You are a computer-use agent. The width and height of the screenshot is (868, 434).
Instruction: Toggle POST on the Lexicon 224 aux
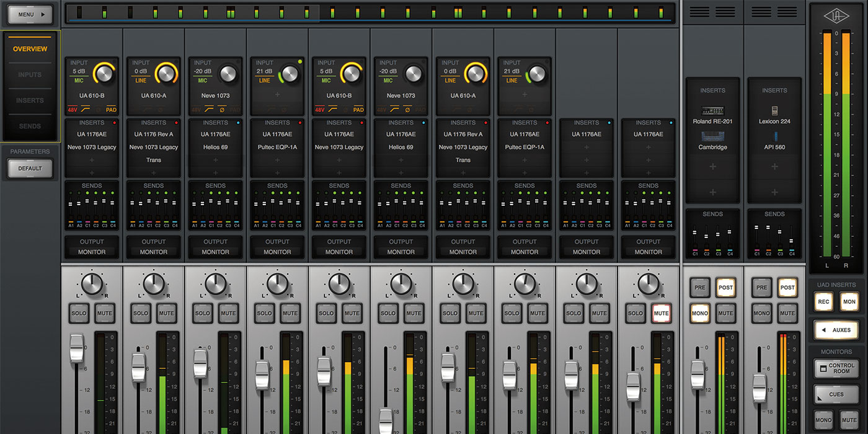(787, 287)
